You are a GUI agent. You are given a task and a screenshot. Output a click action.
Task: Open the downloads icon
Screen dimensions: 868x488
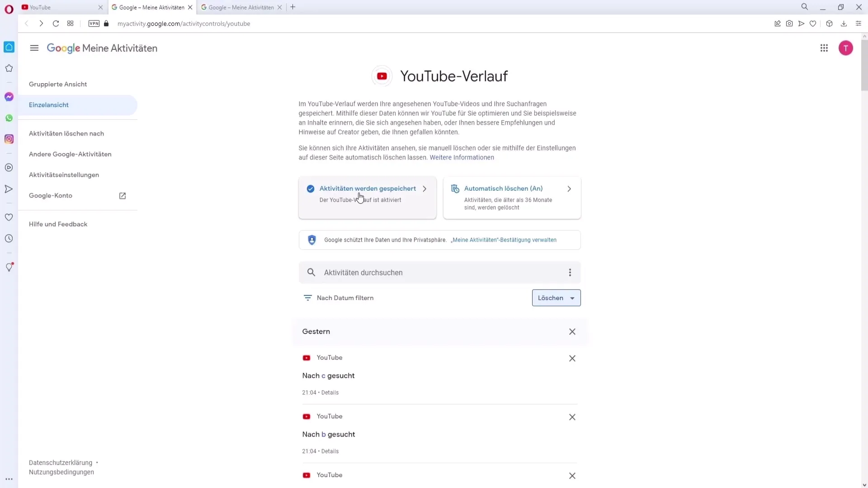pyautogui.click(x=844, y=23)
